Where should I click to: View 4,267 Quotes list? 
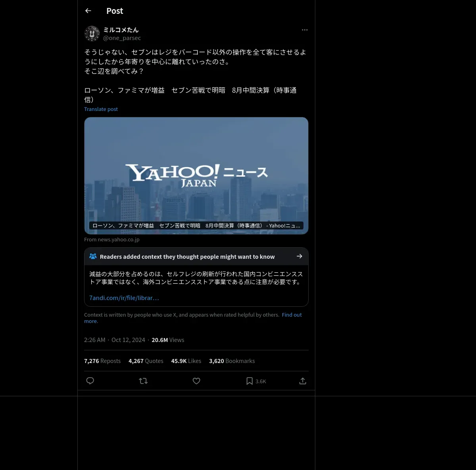tap(146, 361)
